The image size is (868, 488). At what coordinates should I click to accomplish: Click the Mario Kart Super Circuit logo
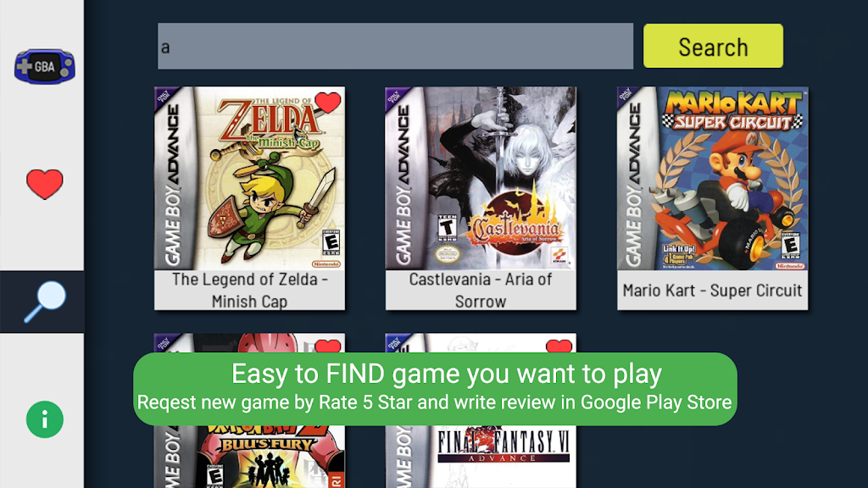coord(733,111)
